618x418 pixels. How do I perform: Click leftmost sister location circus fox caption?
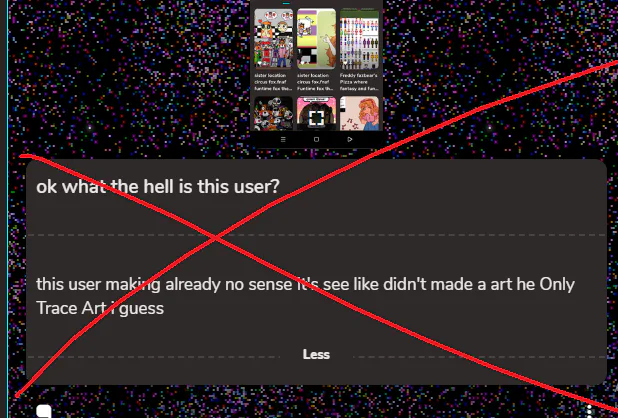[273, 82]
